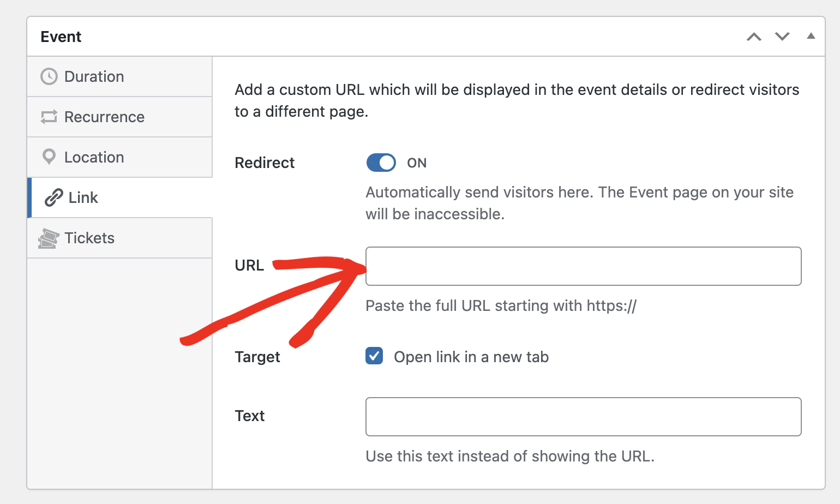Screen dimensions: 840x504
Task: Open the Location tab
Action: pyautogui.click(x=119, y=157)
